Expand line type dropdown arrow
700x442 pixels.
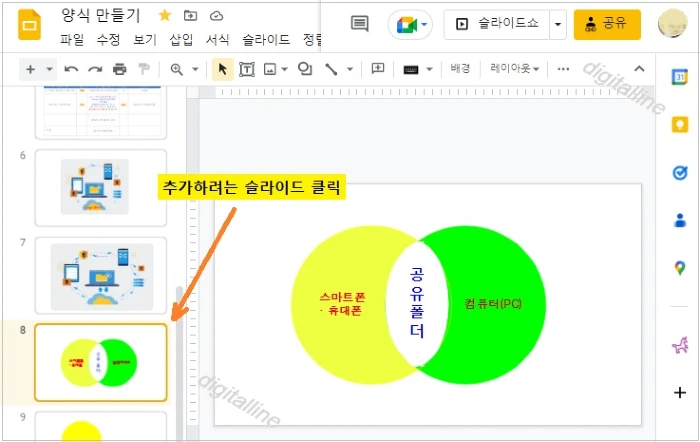(350, 69)
